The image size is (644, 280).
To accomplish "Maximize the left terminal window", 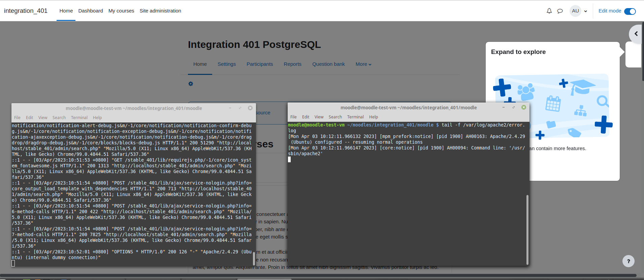I will point(240,108).
